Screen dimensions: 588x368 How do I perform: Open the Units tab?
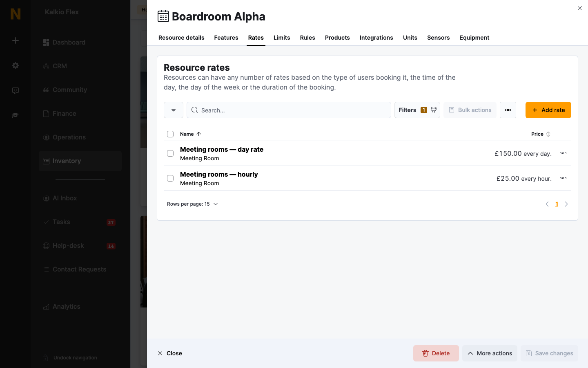click(410, 38)
